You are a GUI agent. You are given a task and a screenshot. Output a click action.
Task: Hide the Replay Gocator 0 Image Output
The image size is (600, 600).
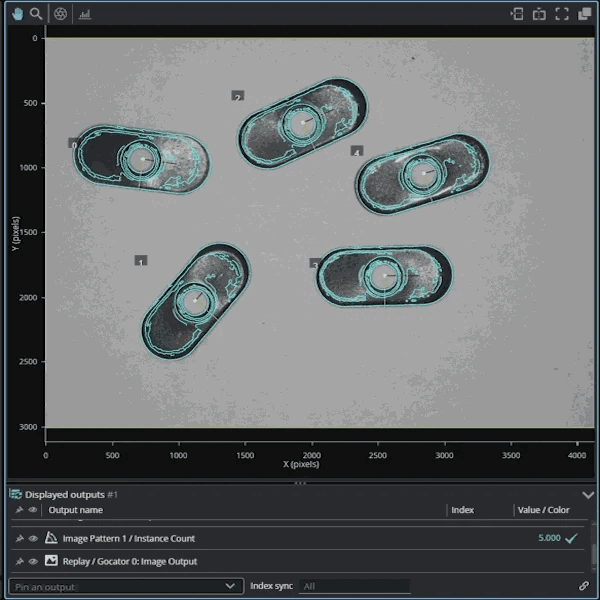(x=33, y=561)
